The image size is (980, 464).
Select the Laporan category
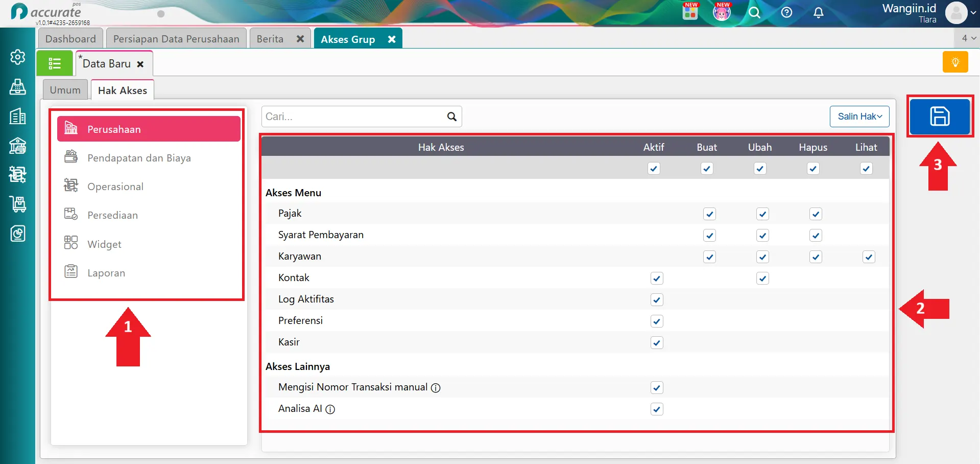149,273
